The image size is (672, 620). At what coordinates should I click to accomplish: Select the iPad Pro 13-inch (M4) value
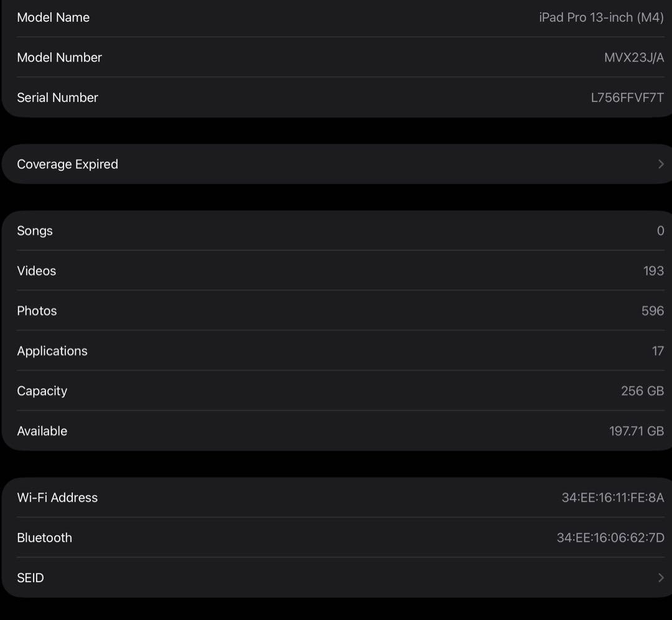pyautogui.click(x=599, y=17)
